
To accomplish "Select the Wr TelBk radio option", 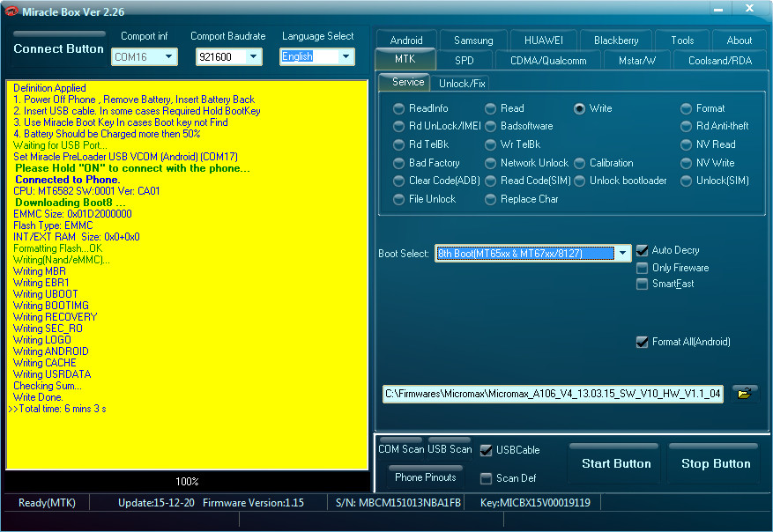I will (491, 144).
